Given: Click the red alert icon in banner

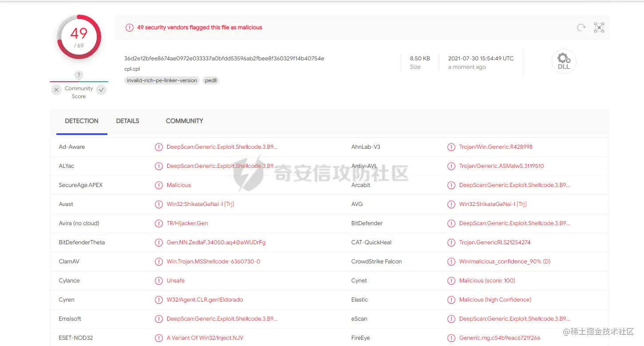Looking at the screenshot, I should pos(129,28).
